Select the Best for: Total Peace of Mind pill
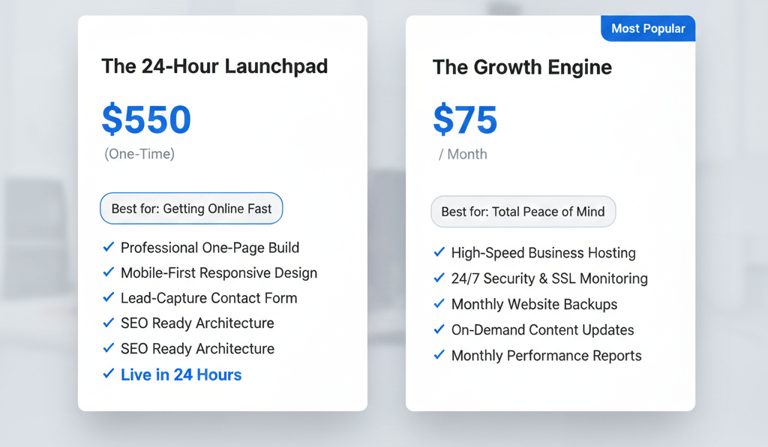This screenshot has height=447, width=768. tap(523, 212)
